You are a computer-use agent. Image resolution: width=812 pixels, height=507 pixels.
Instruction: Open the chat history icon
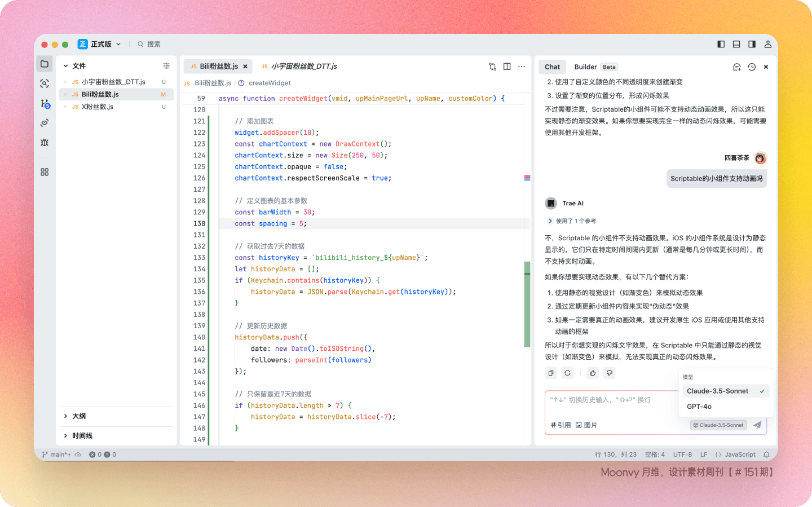pyautogui.click(x=752, y=67)
